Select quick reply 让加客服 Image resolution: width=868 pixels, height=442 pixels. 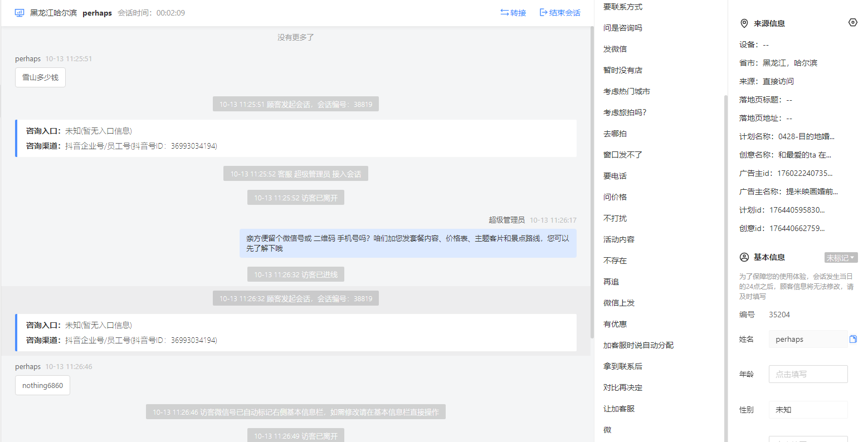619,409
